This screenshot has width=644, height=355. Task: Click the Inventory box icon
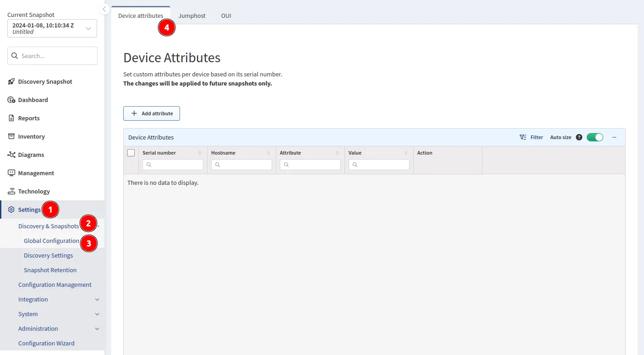pyautogui.click(x=11, y=136)
